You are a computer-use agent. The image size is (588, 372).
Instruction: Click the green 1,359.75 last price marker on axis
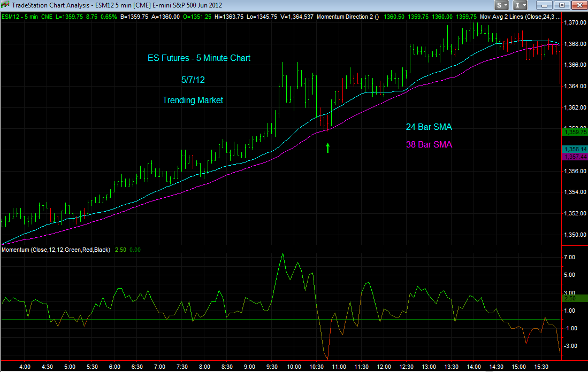(575, 132)
